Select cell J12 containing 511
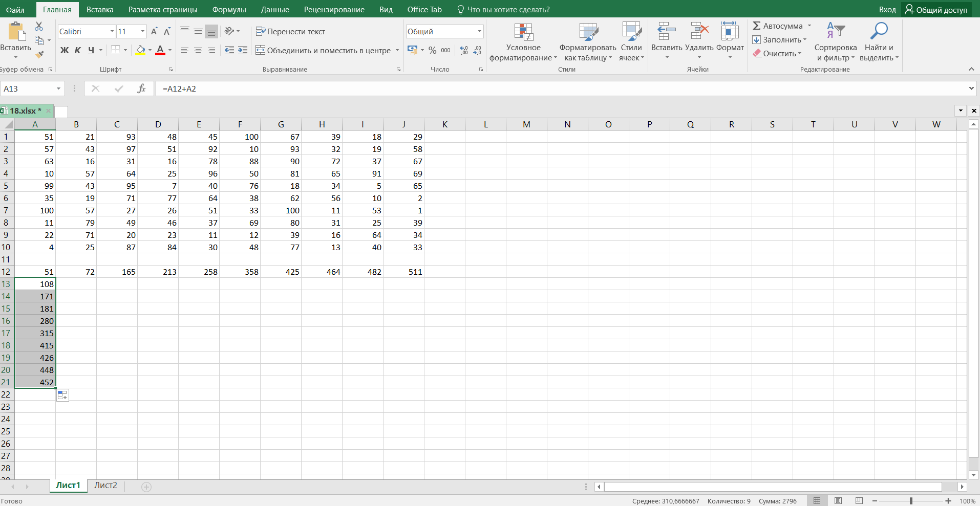This screenshot has height=506, width=980. point(403,272)
